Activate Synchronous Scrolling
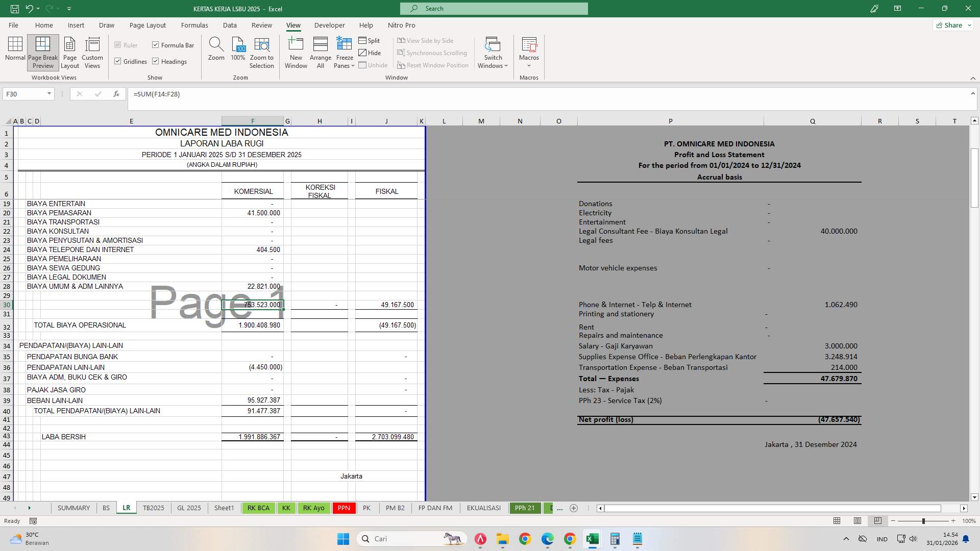 click(x=433, y=53)
